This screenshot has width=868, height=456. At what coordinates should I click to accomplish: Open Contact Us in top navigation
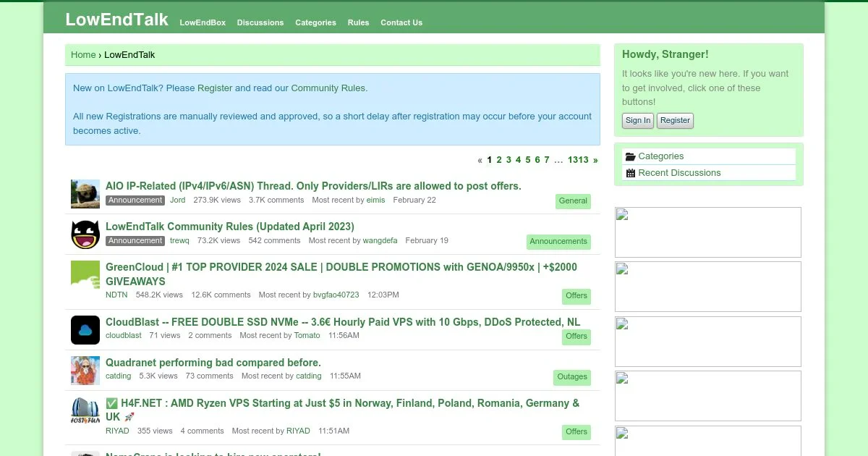(x=401, y=22)
